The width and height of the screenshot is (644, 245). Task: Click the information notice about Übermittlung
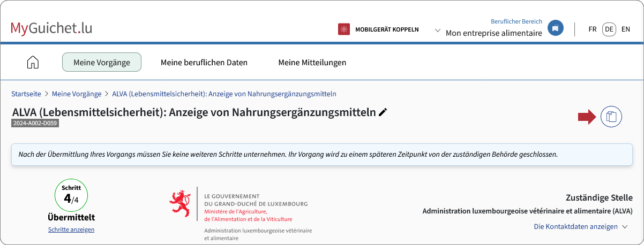(x=322, y=155)
